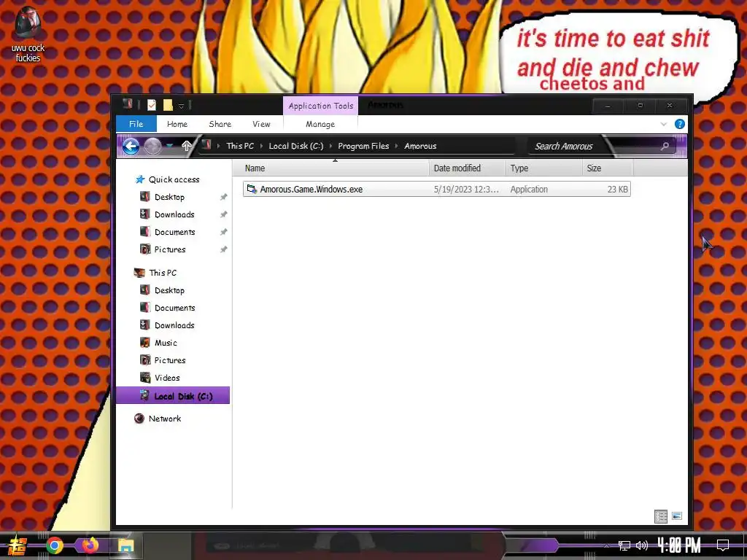Click the Network icon in navigation pane

pos(139,419)
